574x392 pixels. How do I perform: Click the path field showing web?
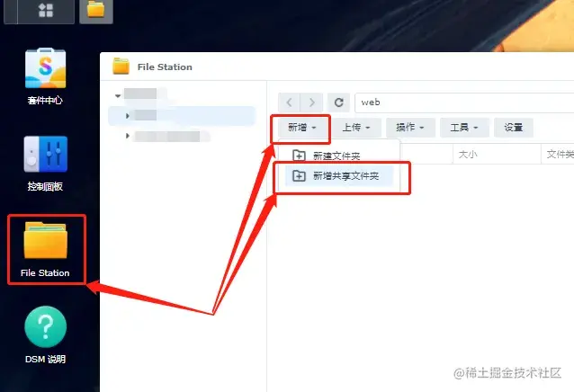[x=464, y=102]
